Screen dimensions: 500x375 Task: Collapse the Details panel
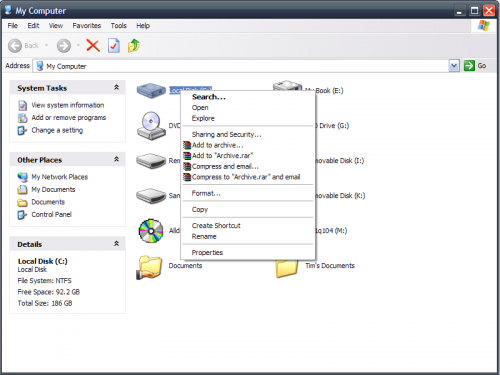coord(116,244)
